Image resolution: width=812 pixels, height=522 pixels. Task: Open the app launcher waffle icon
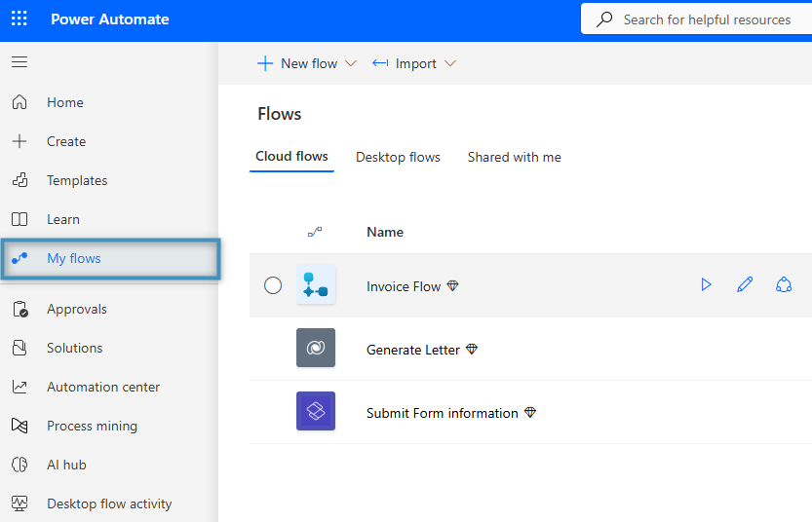19,19
